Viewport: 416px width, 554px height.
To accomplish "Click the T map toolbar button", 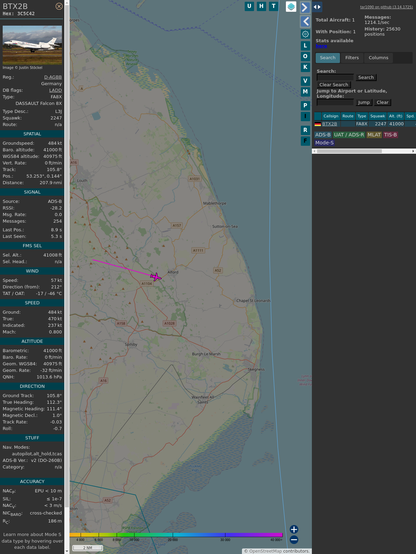I will pos(273,6).
